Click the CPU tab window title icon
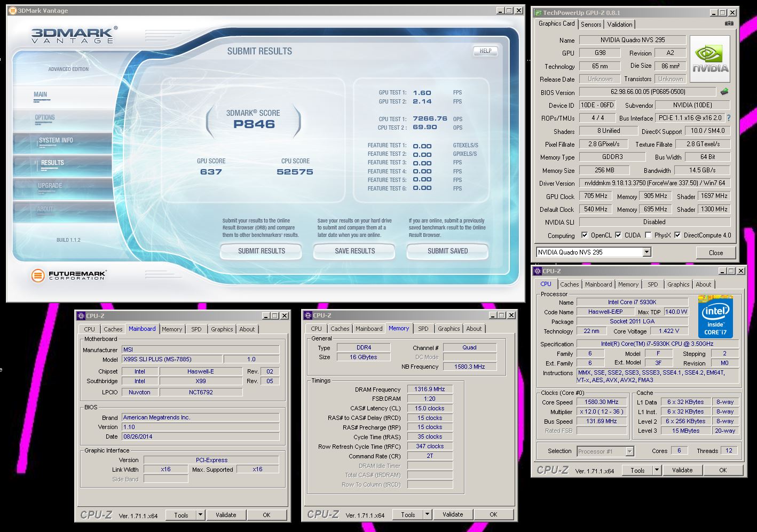Viewport: 757px width, 532px height. (x=538, y=271)
